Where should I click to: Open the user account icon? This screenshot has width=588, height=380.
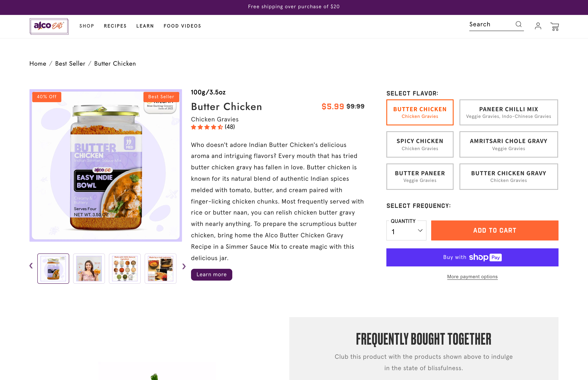pyautogui.click(x=538, y=26)
